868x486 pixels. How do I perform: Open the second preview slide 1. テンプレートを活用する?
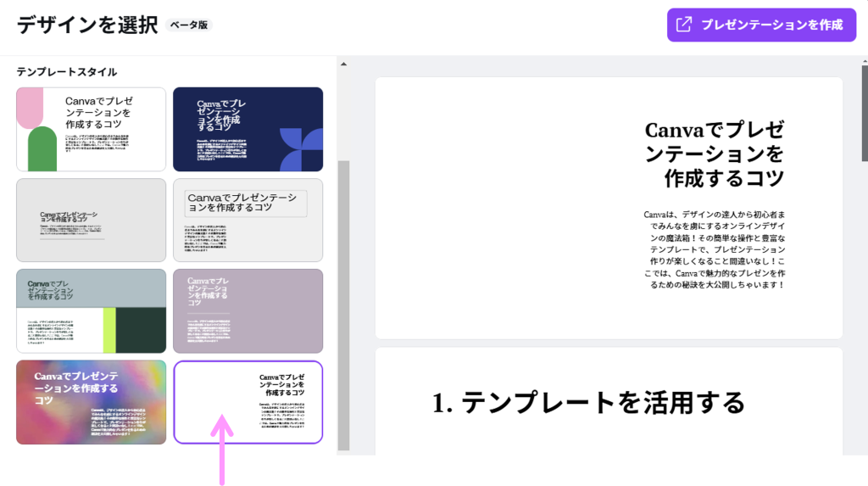tap(609, 402)
